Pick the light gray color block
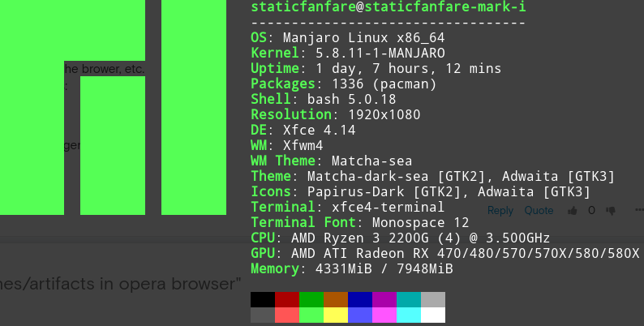The image size is (644, 326). (433, 300)
